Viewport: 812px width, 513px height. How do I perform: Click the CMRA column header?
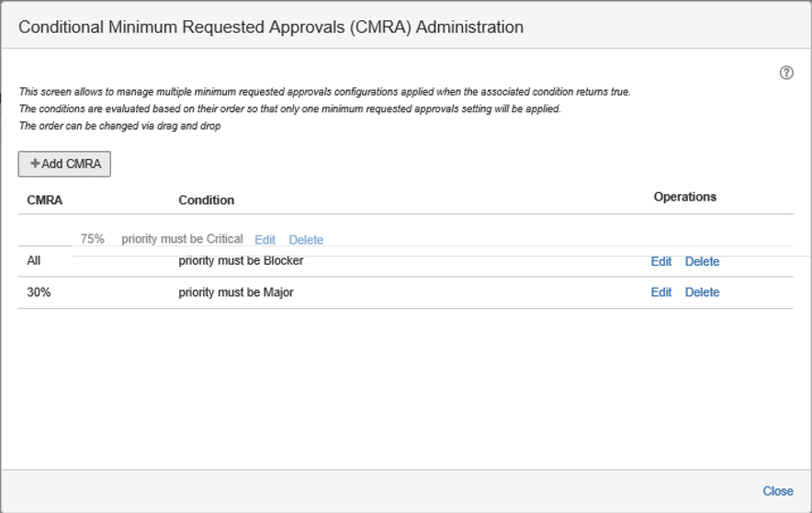(45, 199)
